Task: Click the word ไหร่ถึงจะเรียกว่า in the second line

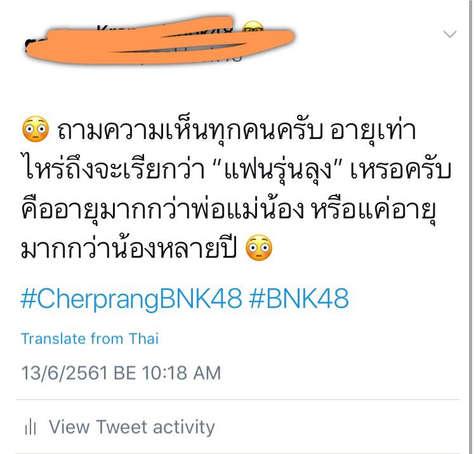Action: [x=113, y=170]
